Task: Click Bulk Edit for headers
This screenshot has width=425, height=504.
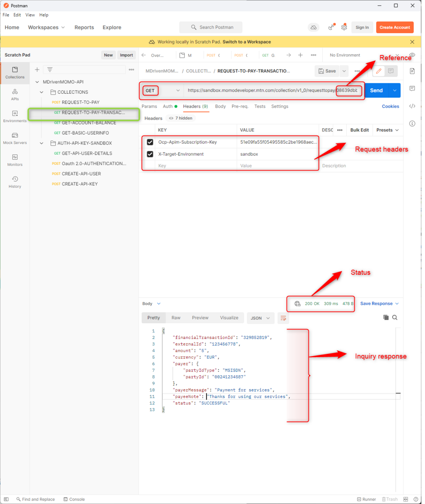Action: tap(359, 130)
